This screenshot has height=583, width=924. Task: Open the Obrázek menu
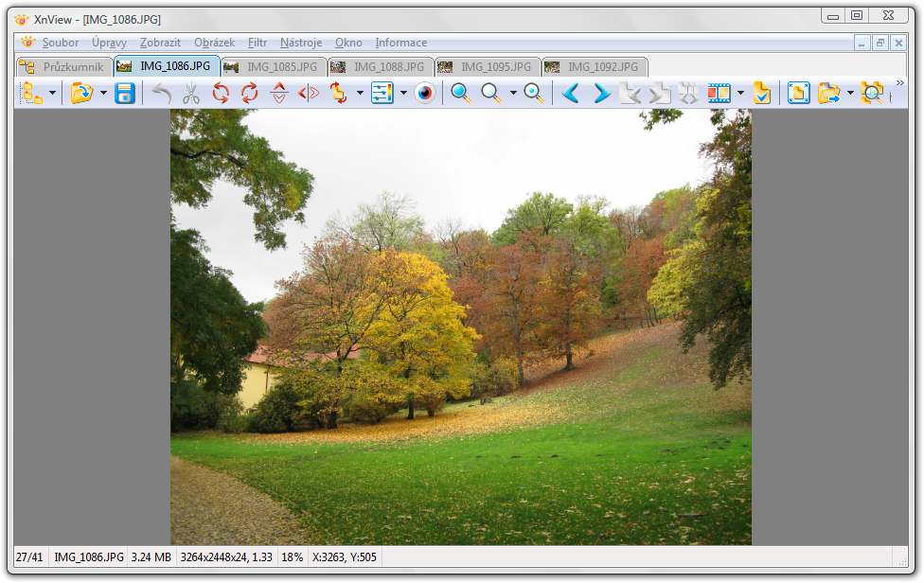point(215,43)
